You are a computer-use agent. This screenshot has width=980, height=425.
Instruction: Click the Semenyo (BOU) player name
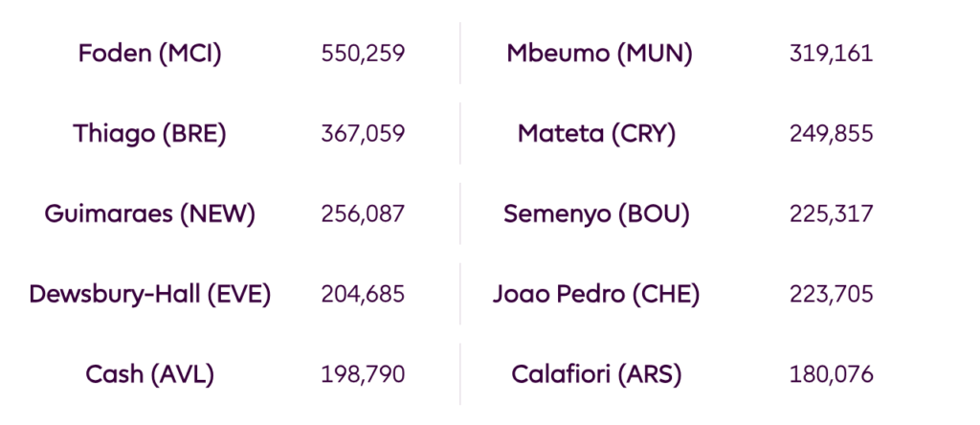tap(596, 214)
